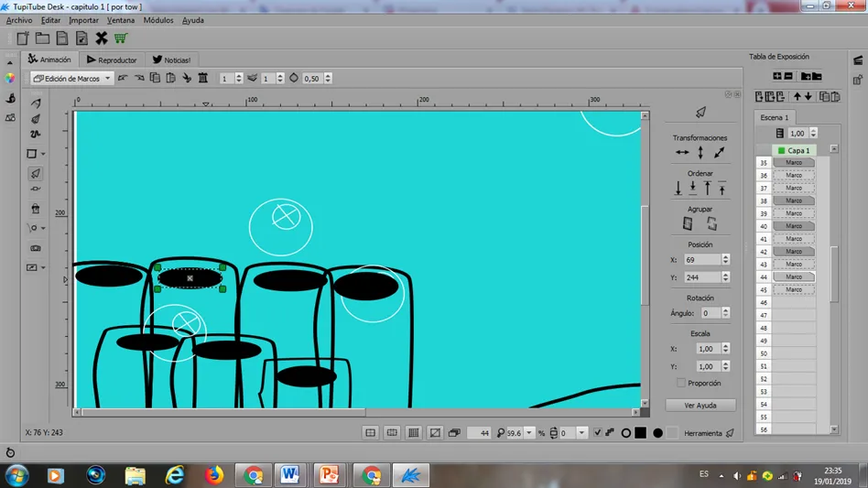
Task: Toggle the grid display icon in status bar
Action: 414,433
